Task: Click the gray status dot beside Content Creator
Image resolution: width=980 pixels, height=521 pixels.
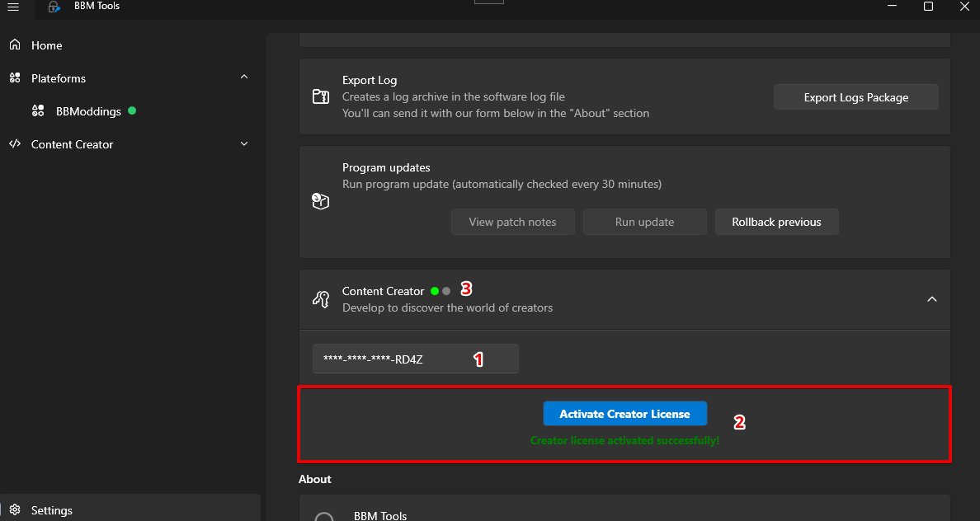Action: [446, 291]
